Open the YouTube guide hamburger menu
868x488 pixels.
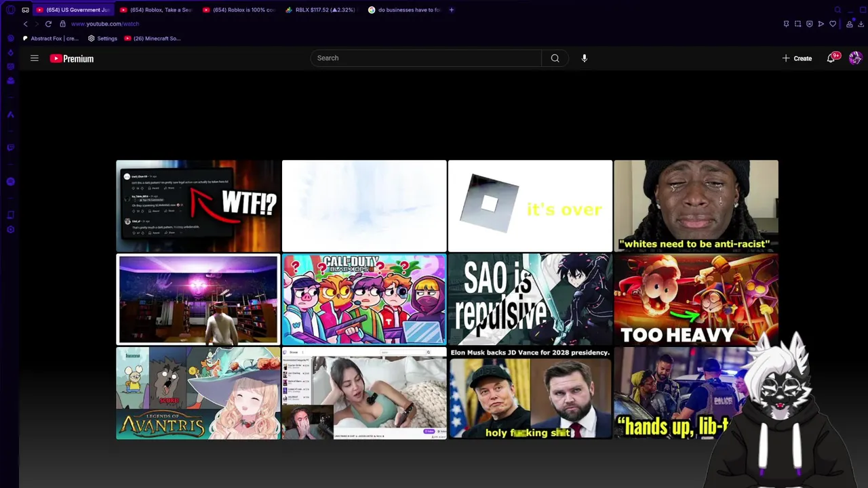coord(35,58)
